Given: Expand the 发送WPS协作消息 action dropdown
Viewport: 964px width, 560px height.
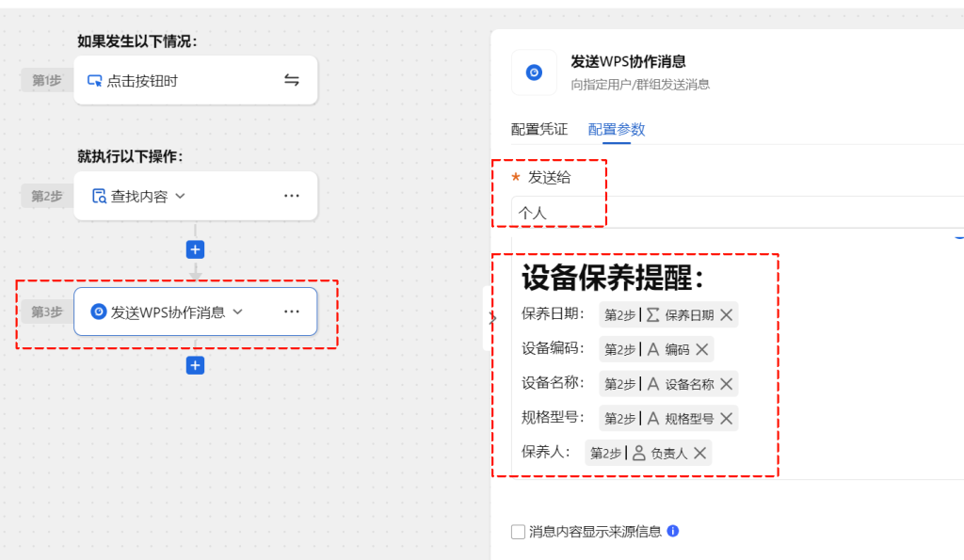Looking at the screenshot, I should (238, 312).
